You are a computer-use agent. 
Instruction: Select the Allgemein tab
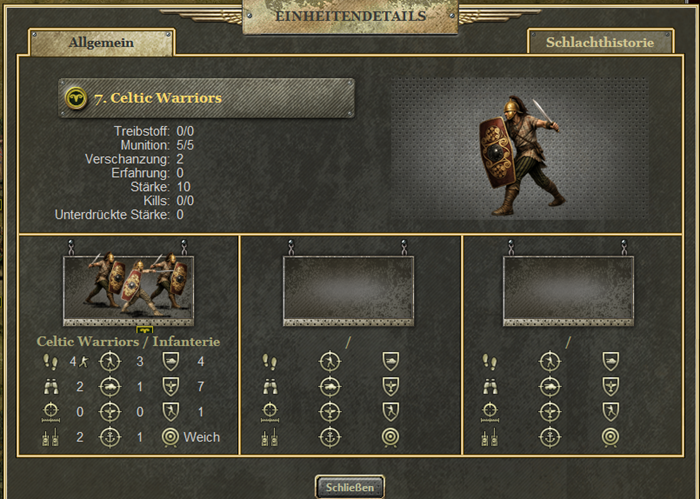click(101, 42)
